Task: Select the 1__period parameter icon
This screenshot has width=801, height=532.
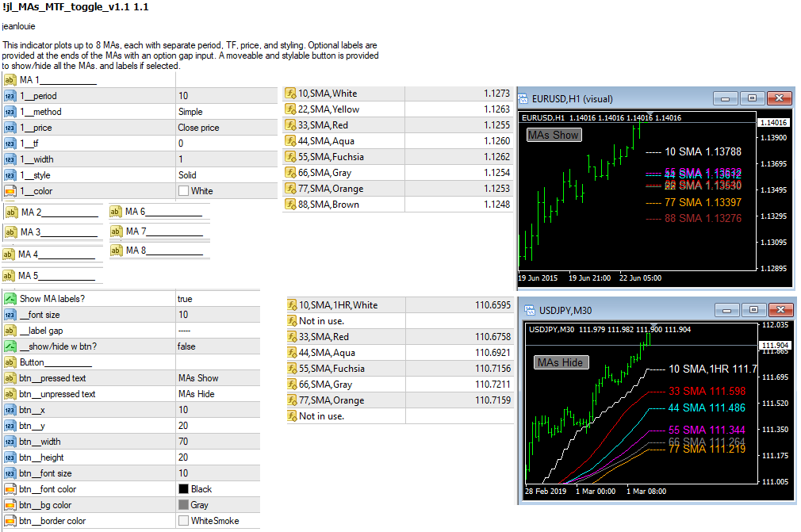Action: point(10,96)
